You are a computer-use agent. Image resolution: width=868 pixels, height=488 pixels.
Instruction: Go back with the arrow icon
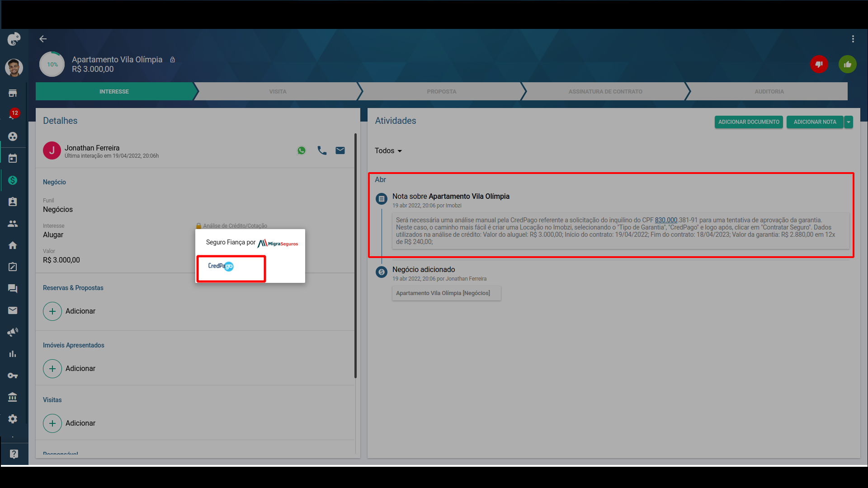click(x=43, y=39)
